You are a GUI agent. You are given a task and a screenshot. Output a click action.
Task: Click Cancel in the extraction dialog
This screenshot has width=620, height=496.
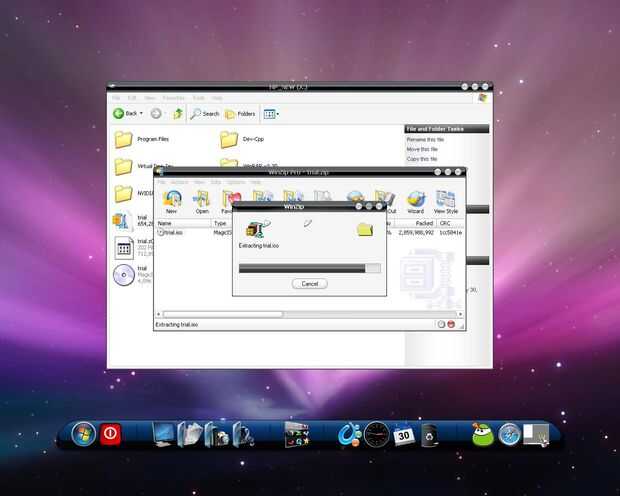point(309,284)
